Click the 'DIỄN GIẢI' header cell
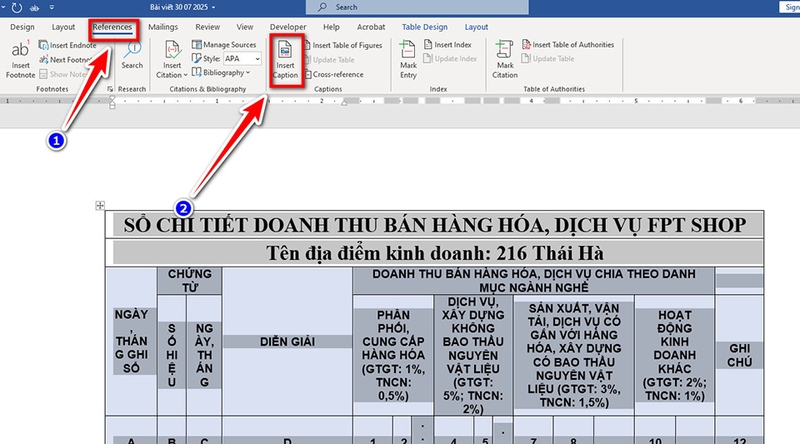This screenshot has width=800, height=444. (x=287, y=341)
